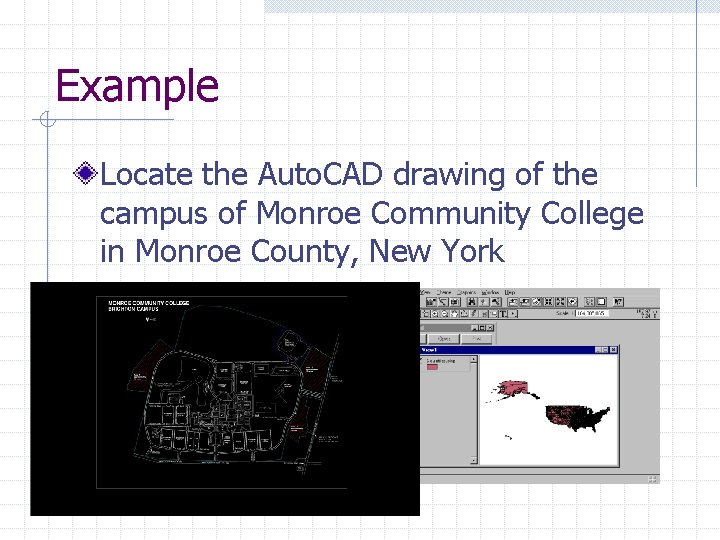Screen dimensions: 720x540
Task: Click the continental US on the map
Action: (x=578, y=418)
